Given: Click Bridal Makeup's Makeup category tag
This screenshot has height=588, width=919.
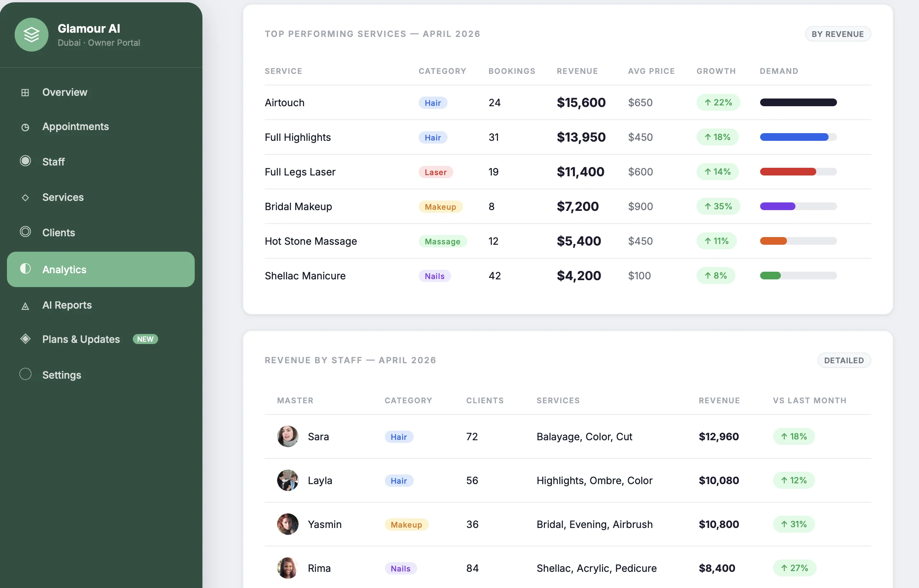Looking at the screenshot, I should tap(441, 207).
